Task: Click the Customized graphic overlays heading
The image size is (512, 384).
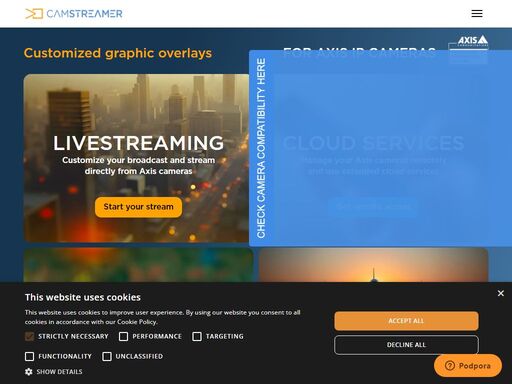Action: pos(118,53)
